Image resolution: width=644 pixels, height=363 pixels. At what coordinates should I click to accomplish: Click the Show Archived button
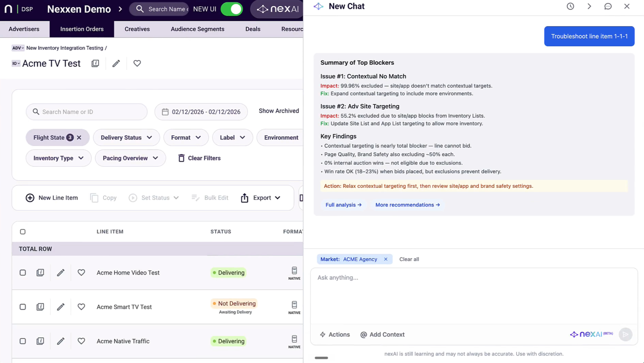click(x=279, y=111)
